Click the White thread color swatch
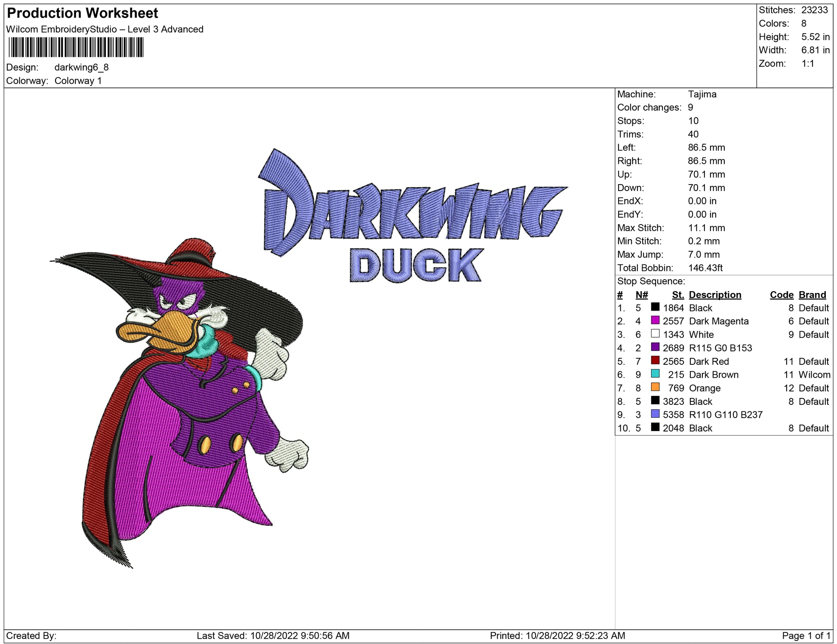 point(655,333)
